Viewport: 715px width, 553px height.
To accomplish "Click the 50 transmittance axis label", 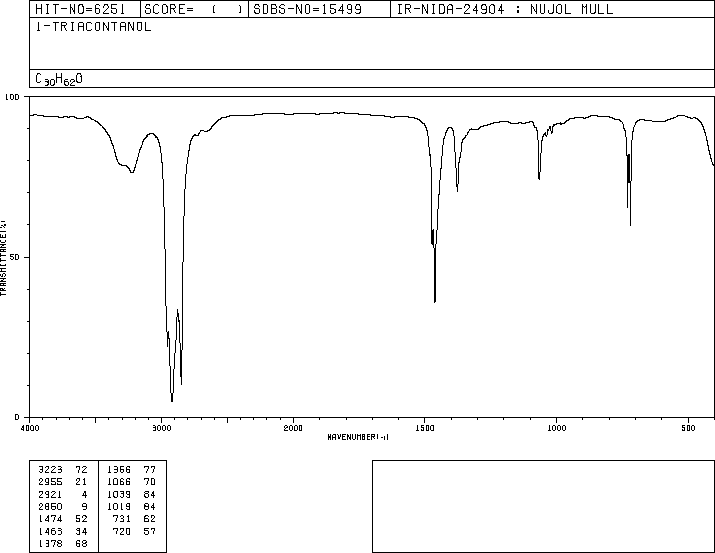I will coord(15,258).
